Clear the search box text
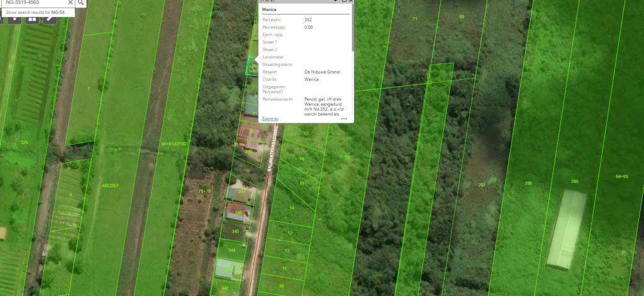 click(x=70, y=3)
